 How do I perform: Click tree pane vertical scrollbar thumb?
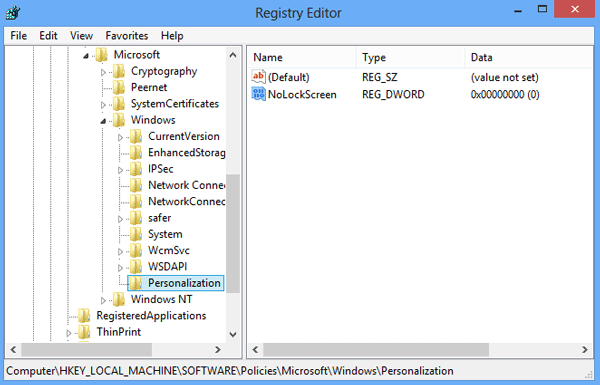tap(233, 233)
